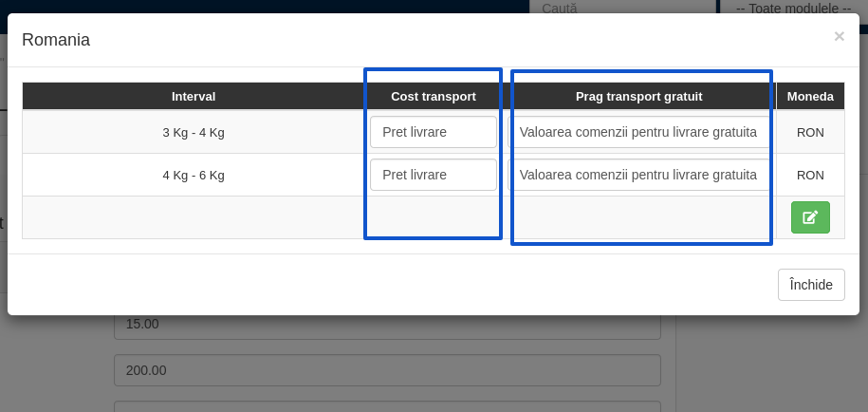The width and height of the screenshot is (868, 412).
Task: Click free delivery threshold field for 4 Kg - 6 Kg
Action: click(x=638, y=175)
